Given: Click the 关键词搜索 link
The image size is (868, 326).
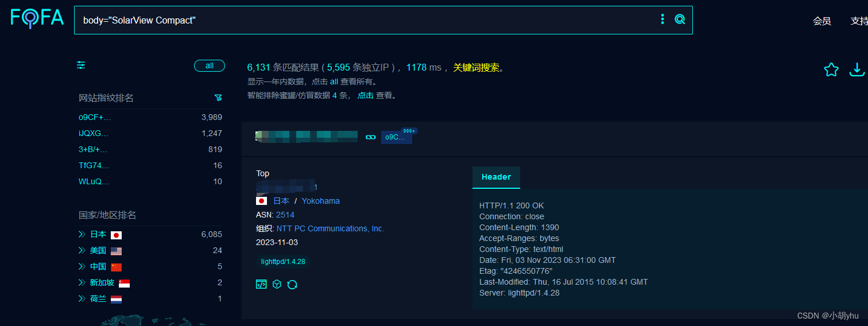Looking at the screenshot, I should point(476,68).
